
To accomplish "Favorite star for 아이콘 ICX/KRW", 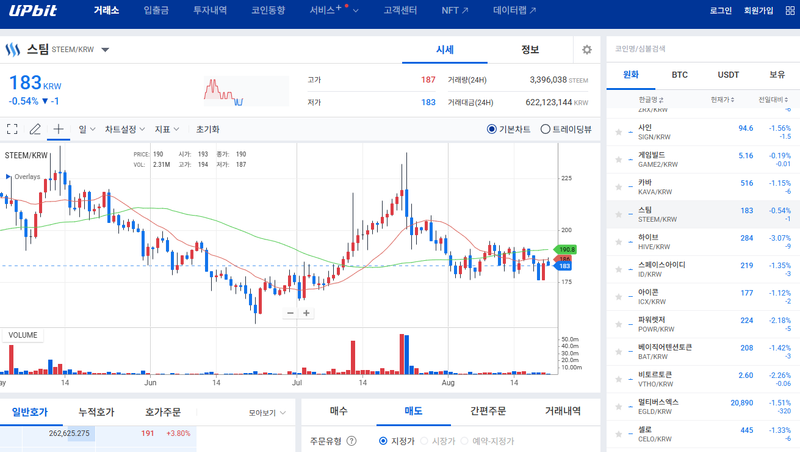I will 618,297.
